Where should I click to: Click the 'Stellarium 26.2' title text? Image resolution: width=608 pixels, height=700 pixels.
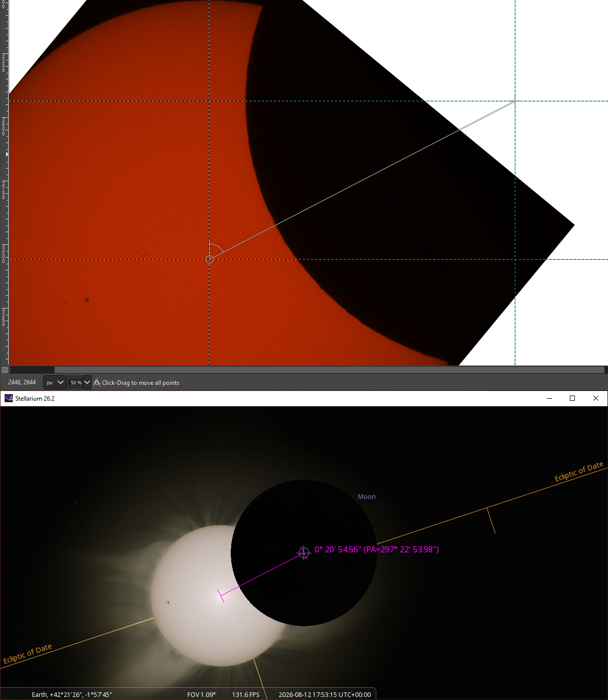pyautogui.click(x=35, y=398)
